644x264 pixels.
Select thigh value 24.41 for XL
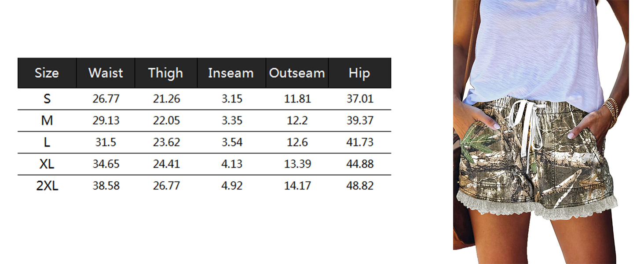point(166,164)
